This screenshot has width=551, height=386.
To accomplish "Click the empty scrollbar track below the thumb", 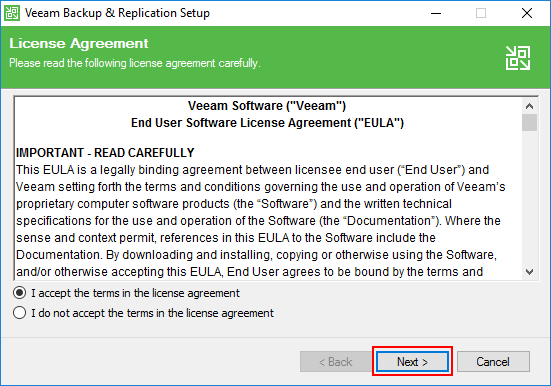I will 530,198.
